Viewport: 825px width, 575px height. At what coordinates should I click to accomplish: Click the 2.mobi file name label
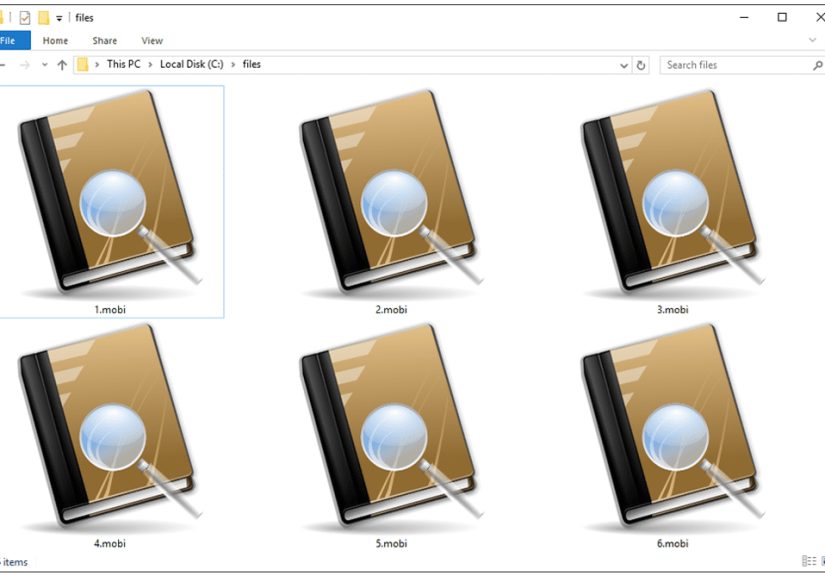(391, 309)
